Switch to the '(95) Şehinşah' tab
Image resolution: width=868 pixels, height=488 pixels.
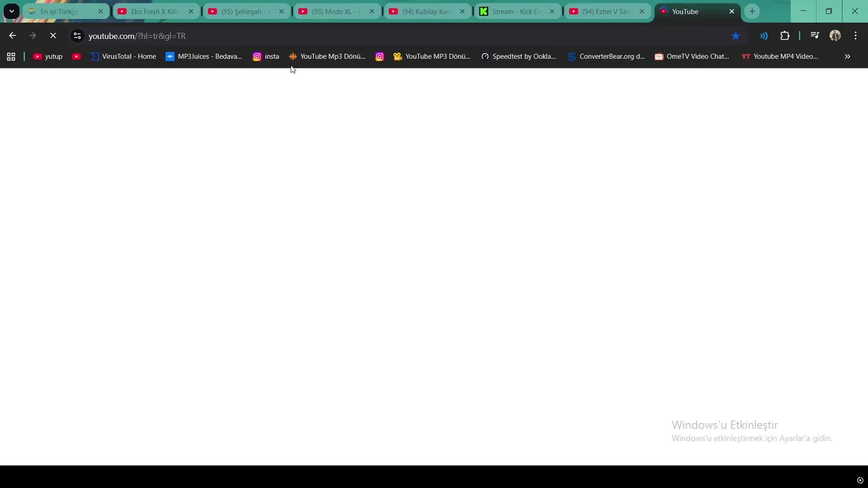tap(245, 12)
